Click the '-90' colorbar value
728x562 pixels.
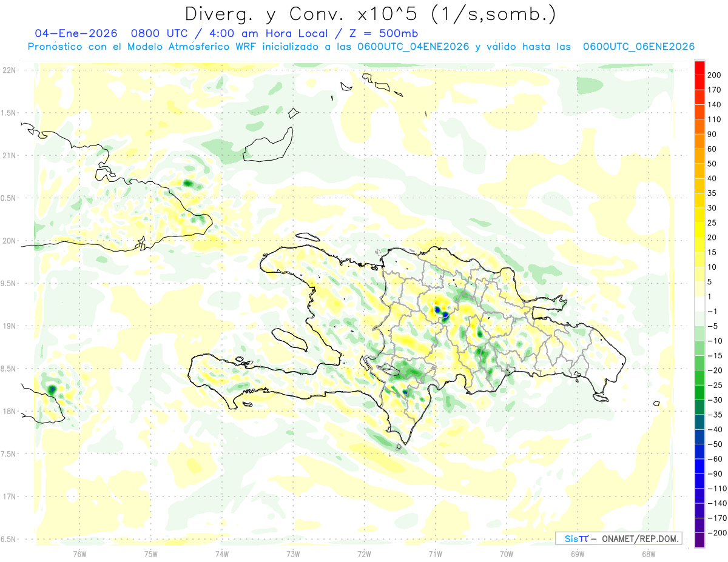(714, 474)
